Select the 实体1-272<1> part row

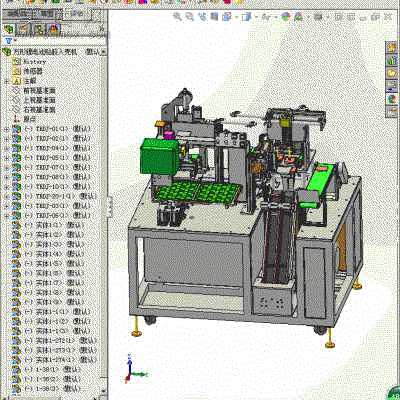55,341
